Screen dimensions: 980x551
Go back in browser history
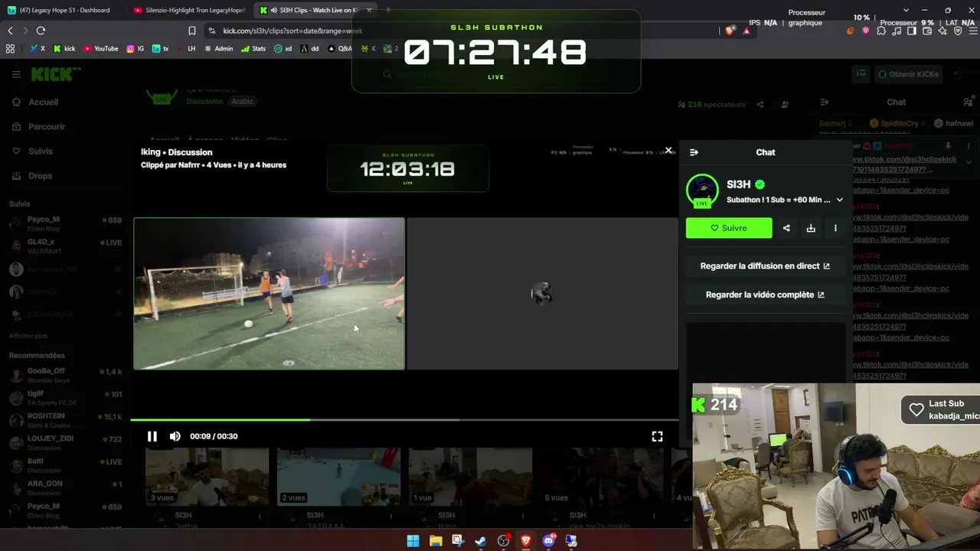point(10,31)
